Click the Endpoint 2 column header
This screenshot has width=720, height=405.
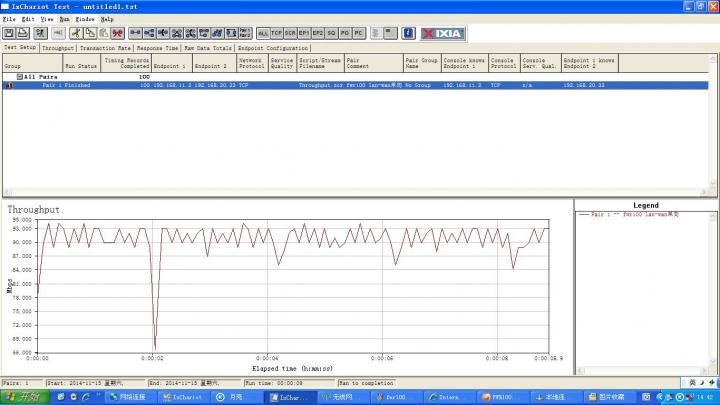214,63
